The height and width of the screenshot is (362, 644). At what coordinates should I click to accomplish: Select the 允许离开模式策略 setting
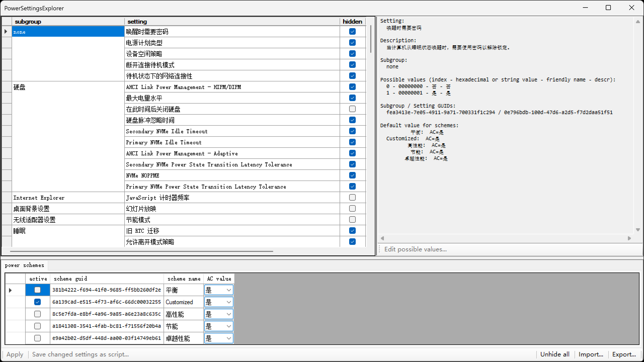(x=232, y=242)
